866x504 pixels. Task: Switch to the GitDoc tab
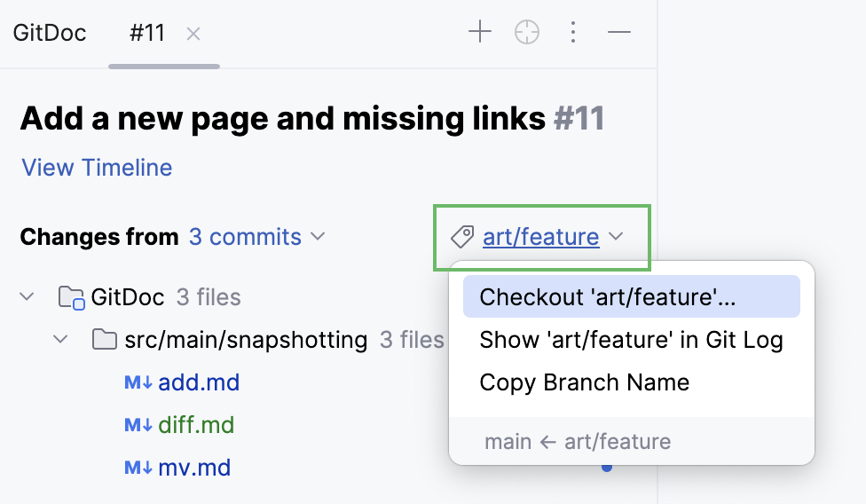(50, 34)
